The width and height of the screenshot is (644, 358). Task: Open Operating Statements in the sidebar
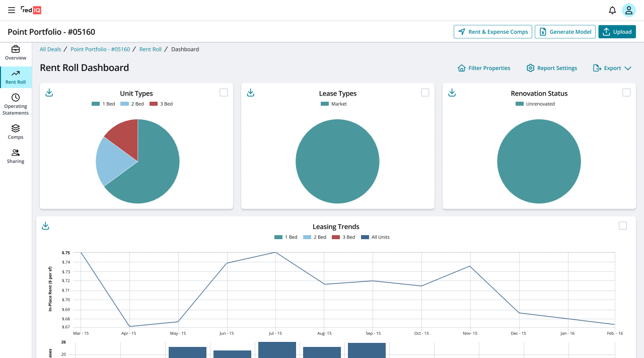click(16, 104)
